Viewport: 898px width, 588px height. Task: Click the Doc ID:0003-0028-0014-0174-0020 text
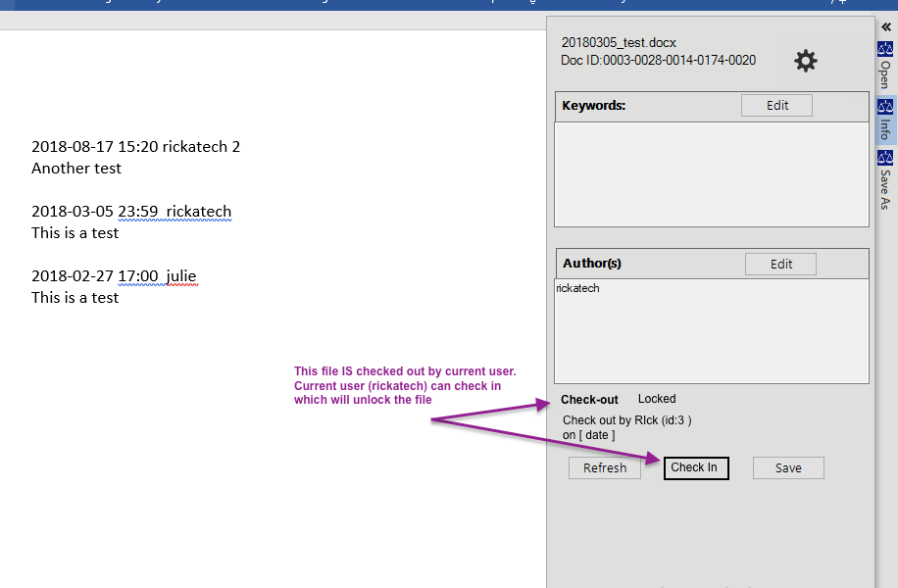click(x=658, y=60)
